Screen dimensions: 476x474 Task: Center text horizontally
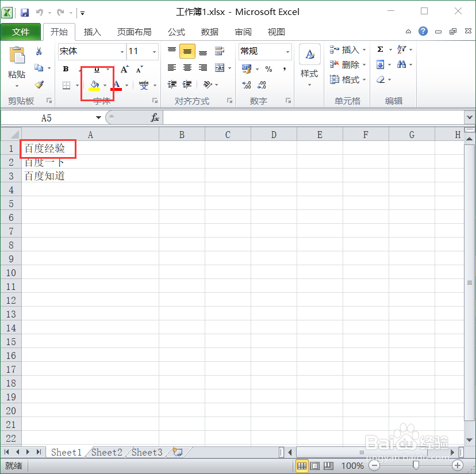[x=187, y=67]
